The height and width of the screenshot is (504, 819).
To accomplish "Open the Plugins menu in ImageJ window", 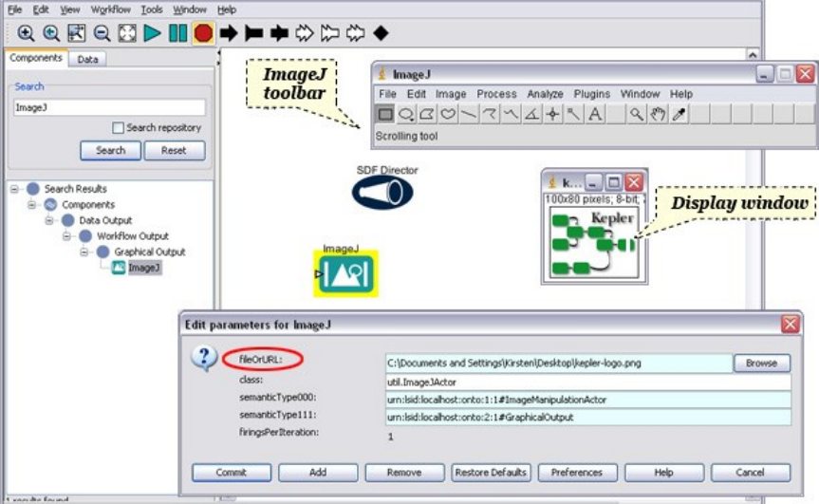I will (x=592, y=94).
